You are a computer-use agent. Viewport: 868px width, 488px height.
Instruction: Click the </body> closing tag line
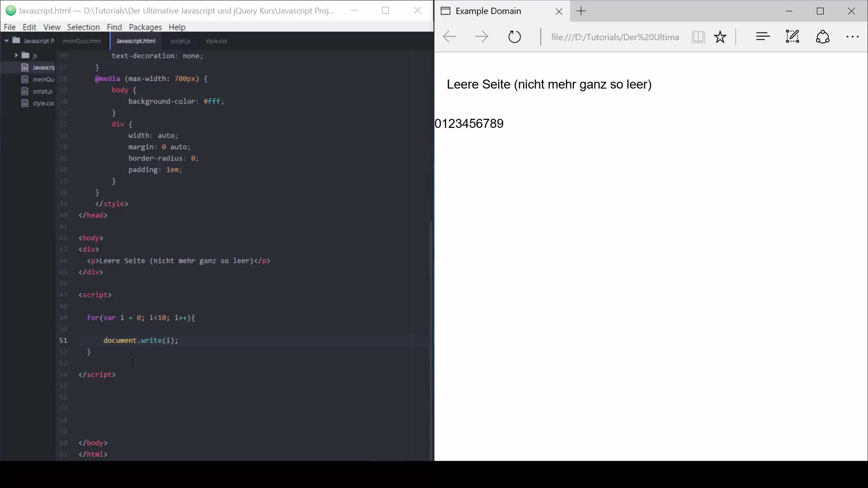(x=93, y=443)
